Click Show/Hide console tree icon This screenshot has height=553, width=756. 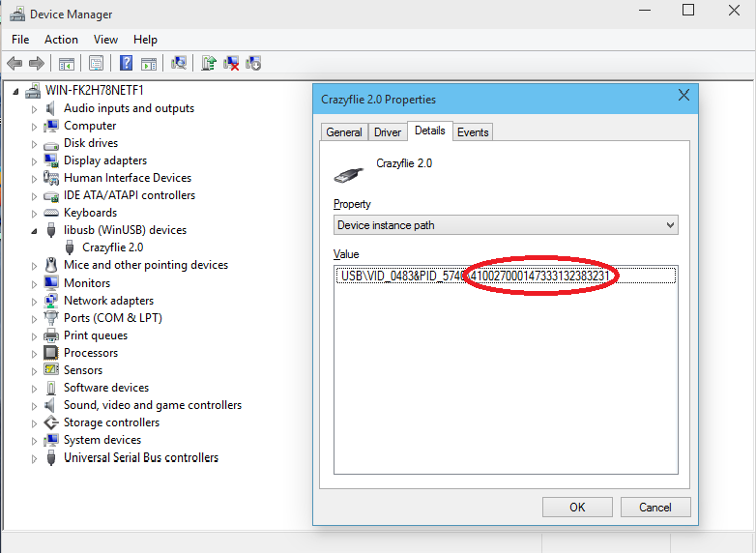tap(67, 64)
